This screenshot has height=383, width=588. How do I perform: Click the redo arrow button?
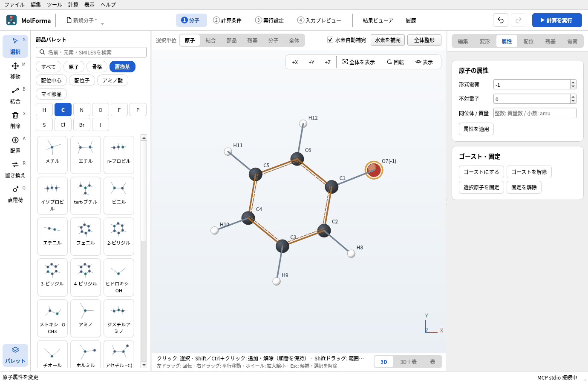pos(519,20)
